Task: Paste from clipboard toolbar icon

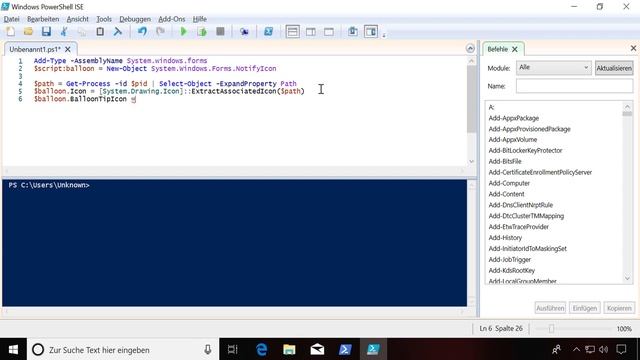Action: [100, 31]
